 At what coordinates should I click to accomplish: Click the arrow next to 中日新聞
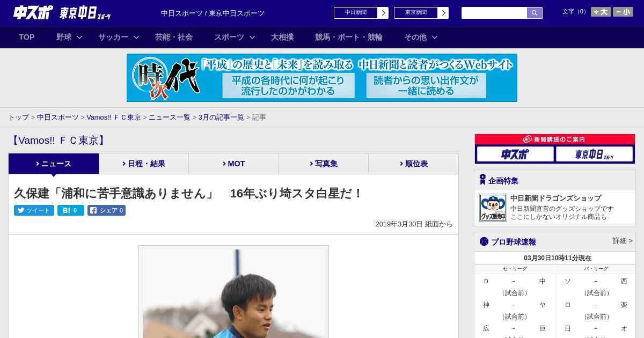[383, 13]
